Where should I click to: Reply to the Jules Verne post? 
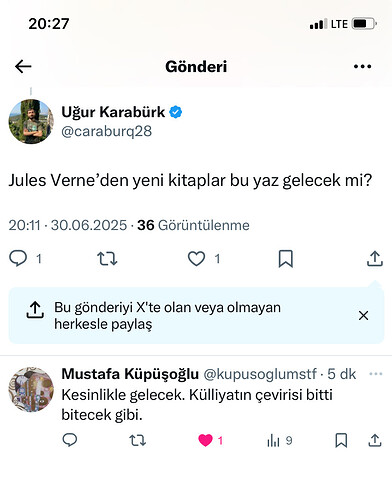pyautogui.click(x=18, y=258)
